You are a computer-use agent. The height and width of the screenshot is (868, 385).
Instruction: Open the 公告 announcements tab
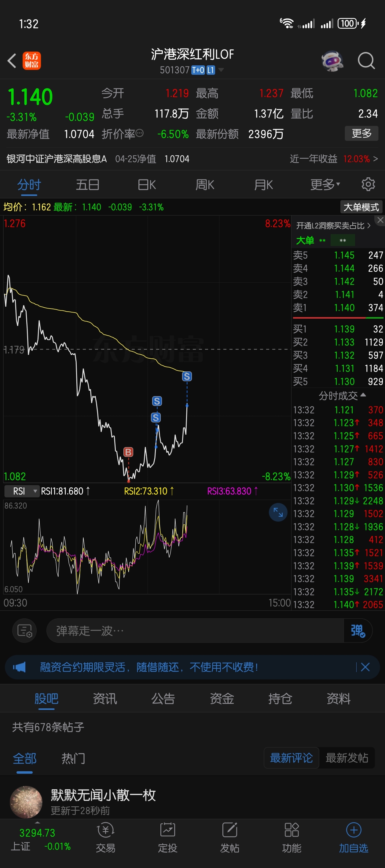(163, 698)
